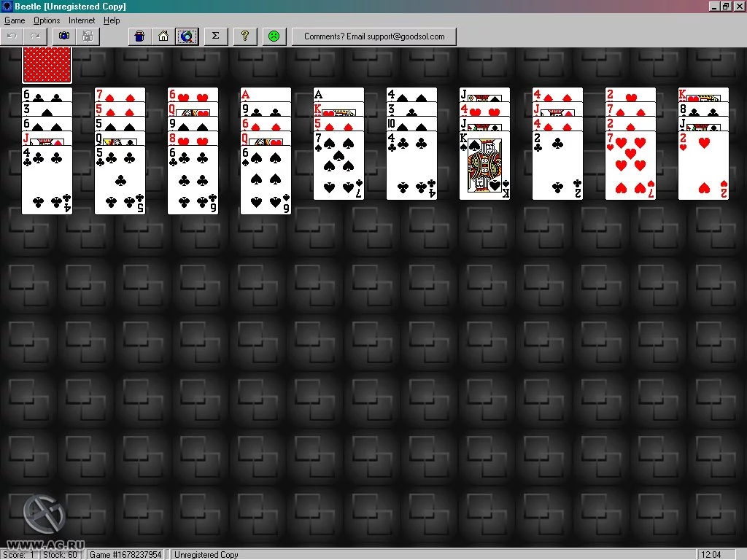Viewport: 747px width, 560px height.
Task: Select the partially covered 10 of spades
Action: [x=411, y=124]
